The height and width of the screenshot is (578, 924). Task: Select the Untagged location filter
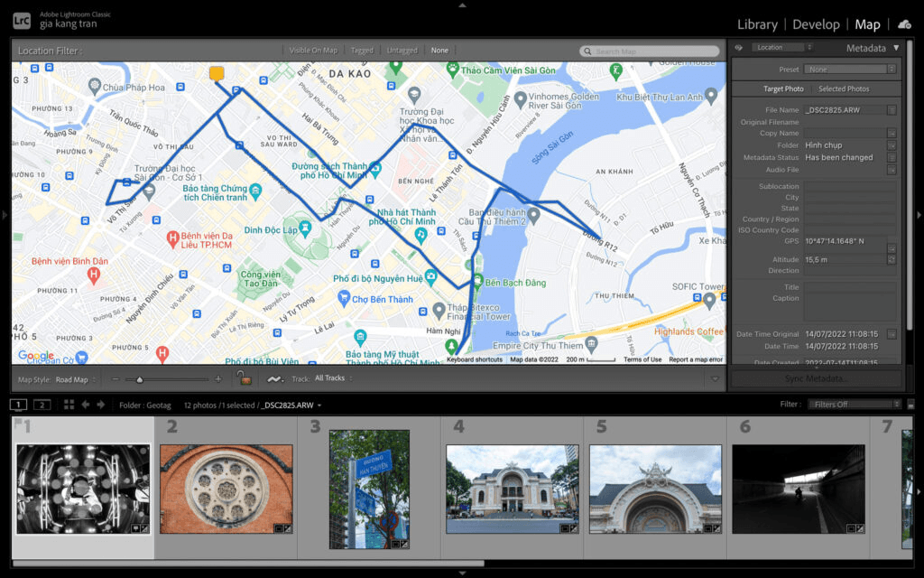coord(402,51)
